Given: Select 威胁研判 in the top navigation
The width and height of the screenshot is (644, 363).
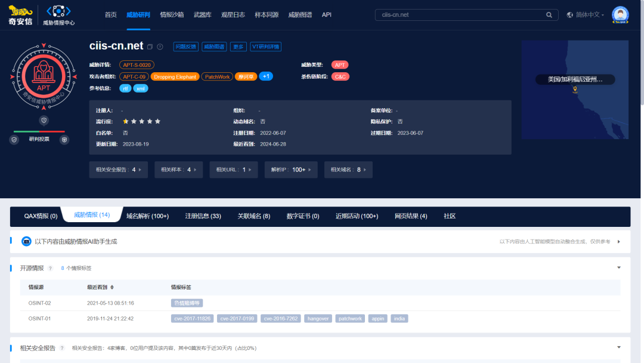Looking at the screenshot, I should [x=138, y=15].
